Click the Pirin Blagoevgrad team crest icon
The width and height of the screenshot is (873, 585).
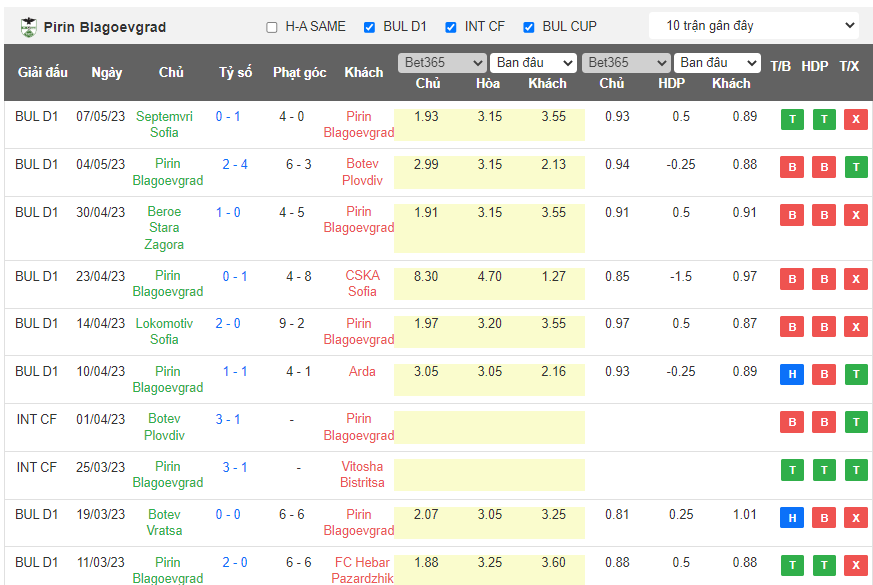(x=28, y=27)
